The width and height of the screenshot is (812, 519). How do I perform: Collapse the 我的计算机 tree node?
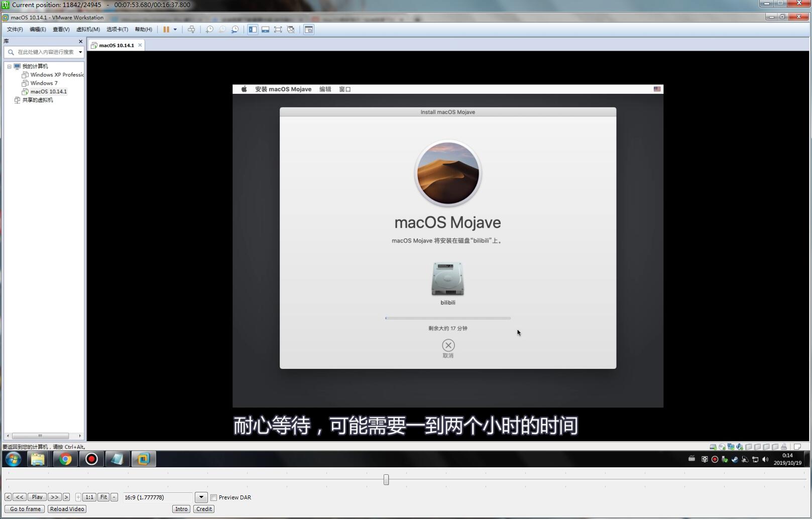[9, 66]
